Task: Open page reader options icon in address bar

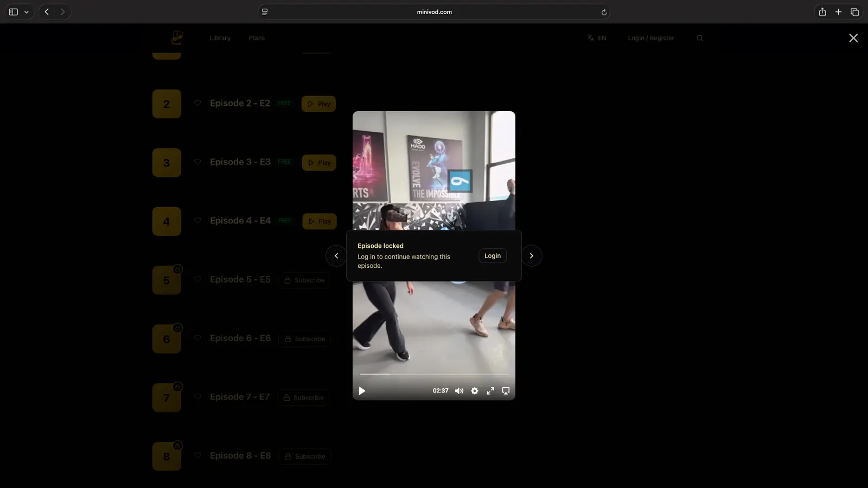Action: (265, 12)
